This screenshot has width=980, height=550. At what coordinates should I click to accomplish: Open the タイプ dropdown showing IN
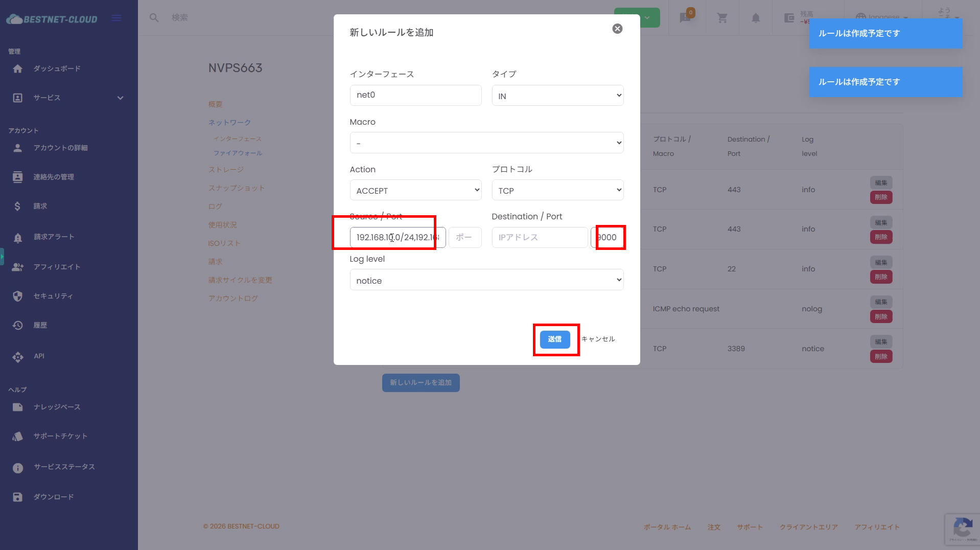click(x=557, y=96)
